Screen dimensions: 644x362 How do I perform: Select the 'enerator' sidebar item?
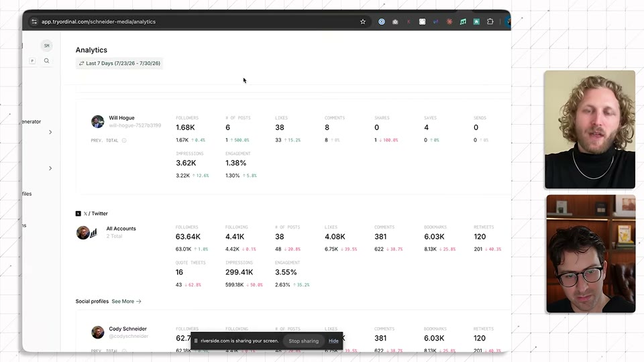32,121
